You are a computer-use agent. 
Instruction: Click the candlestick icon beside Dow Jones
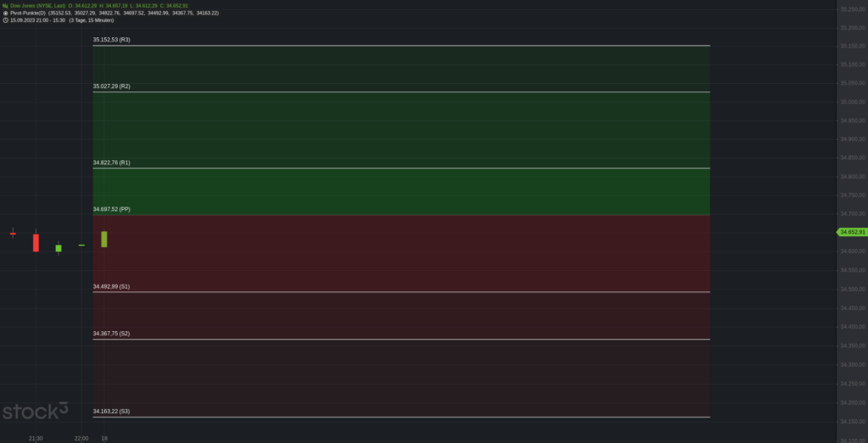(x=5, y=6)
